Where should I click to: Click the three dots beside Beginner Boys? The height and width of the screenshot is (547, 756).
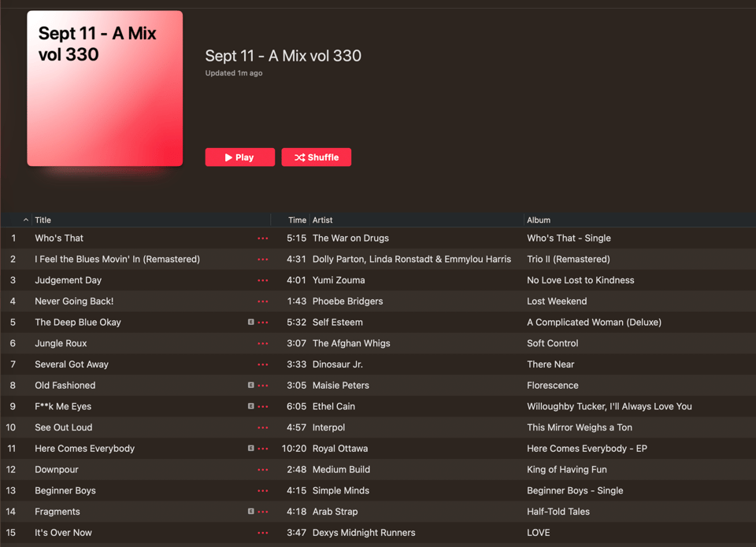pos(263,491)
